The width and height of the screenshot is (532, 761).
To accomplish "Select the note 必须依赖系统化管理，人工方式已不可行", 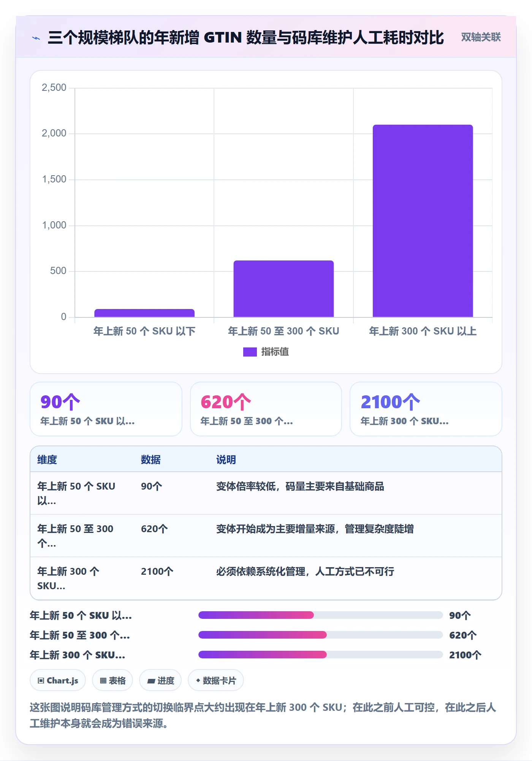I will pos(305,571).
